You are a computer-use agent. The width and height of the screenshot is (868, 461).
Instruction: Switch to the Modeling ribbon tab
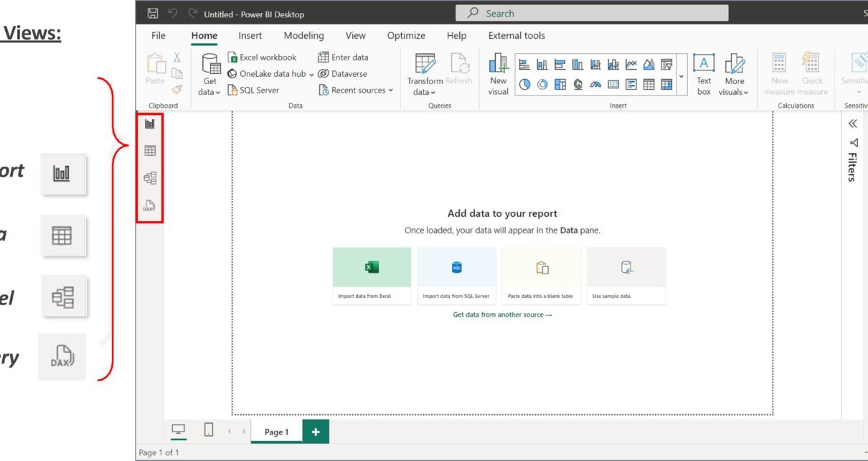(x=303, y=35)
